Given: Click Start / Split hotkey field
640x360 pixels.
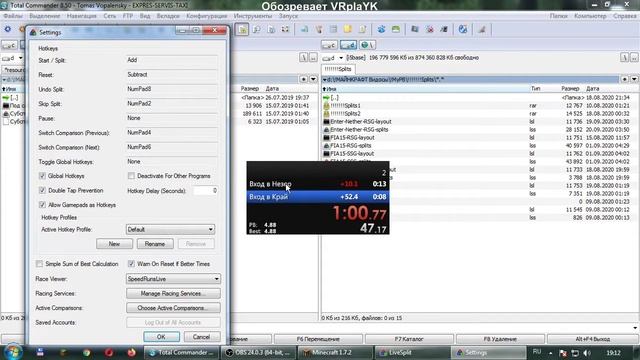Looking at the screenshot, I should (171, 60).
